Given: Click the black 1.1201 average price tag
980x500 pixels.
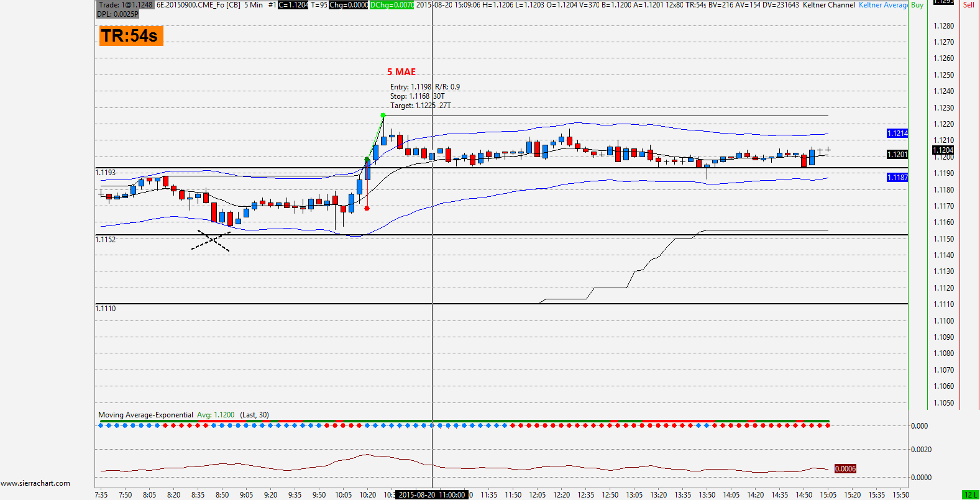Looking at the screenshot, I should (897, 155).
